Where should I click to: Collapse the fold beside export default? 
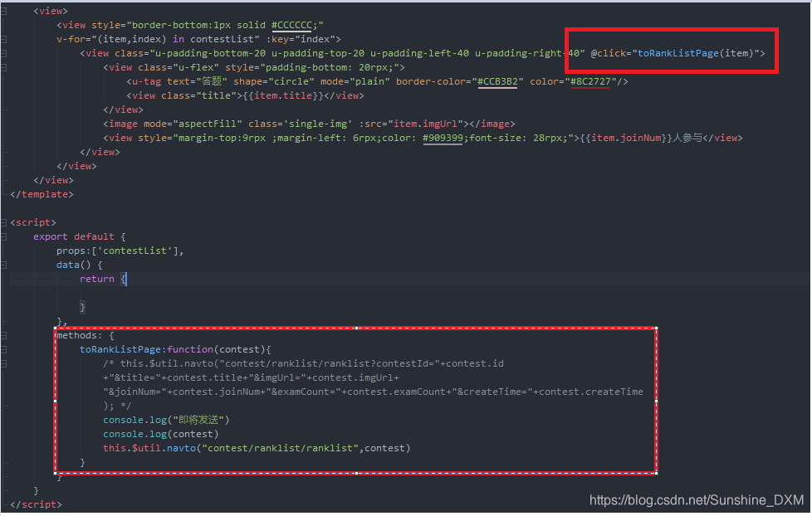coord(3,236)
